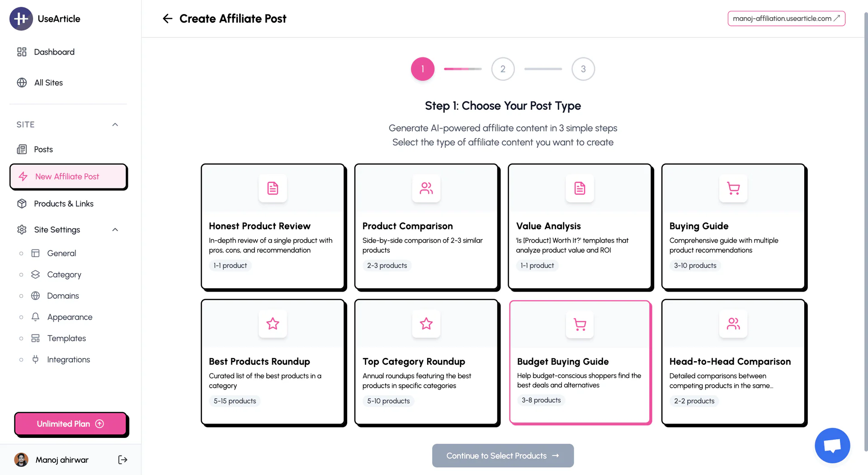Open the Templates settings page

(x=66, y=338)
